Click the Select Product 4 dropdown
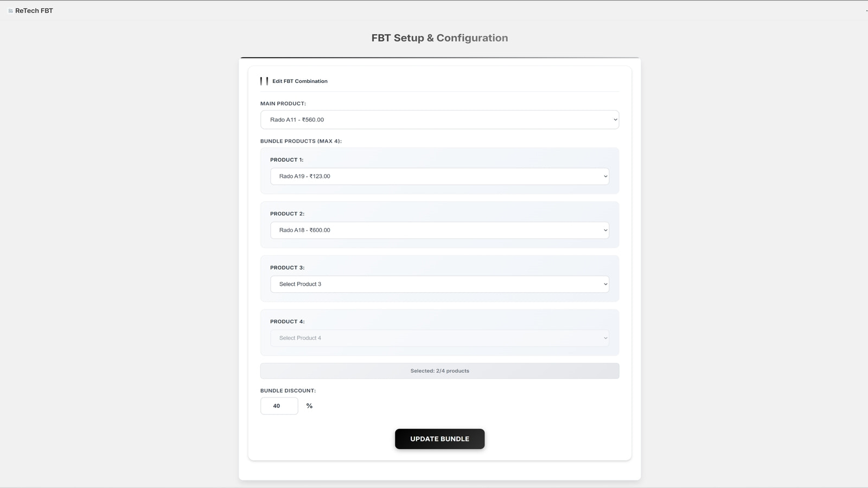This screenshot has height=488, width=868. 439,338
